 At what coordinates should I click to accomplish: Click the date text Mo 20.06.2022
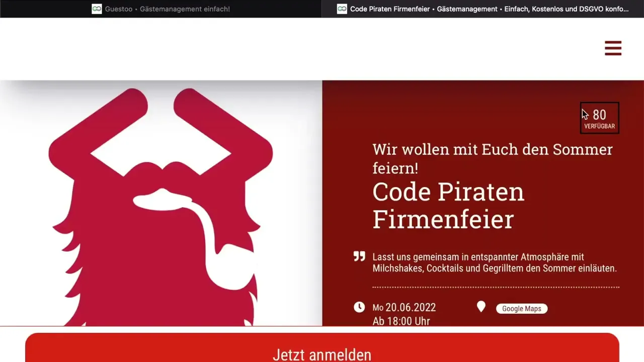(404, 307)
